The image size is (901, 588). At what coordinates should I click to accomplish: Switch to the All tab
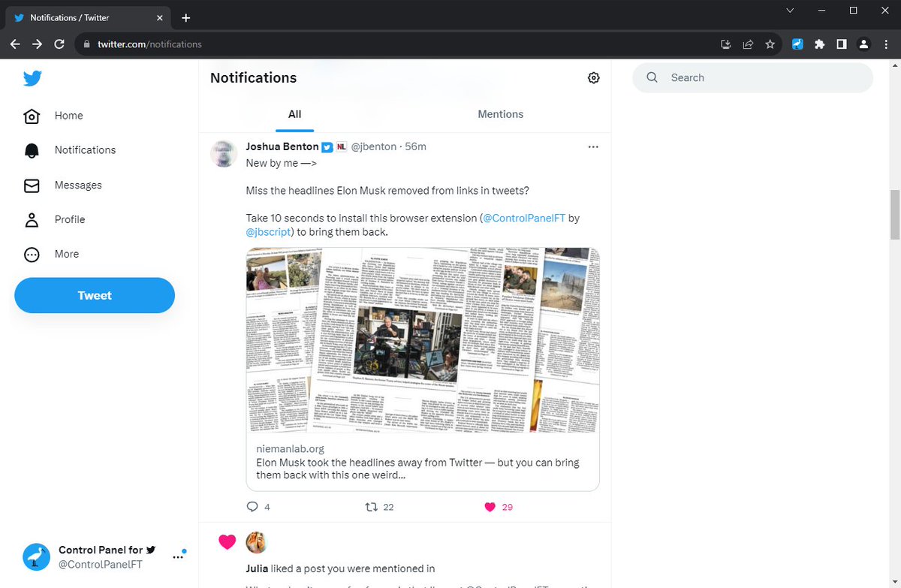(x=294, y=114)
